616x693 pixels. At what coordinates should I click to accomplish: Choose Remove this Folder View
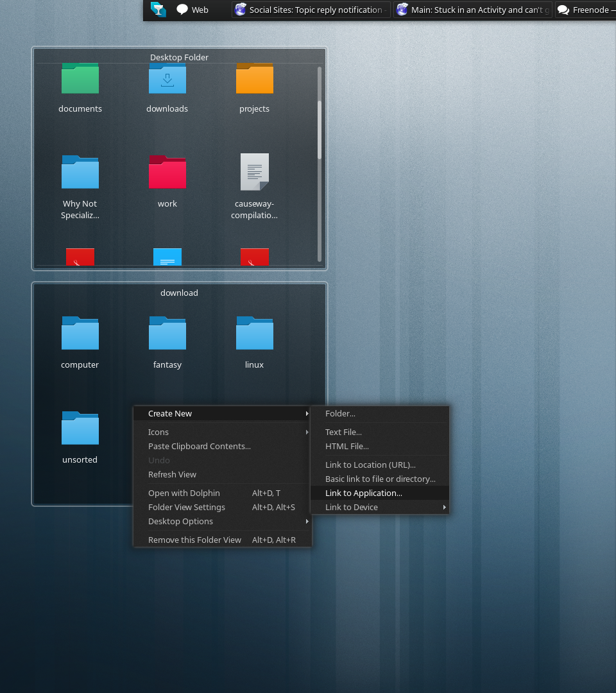pyautogui.click(x=194, y=540)
